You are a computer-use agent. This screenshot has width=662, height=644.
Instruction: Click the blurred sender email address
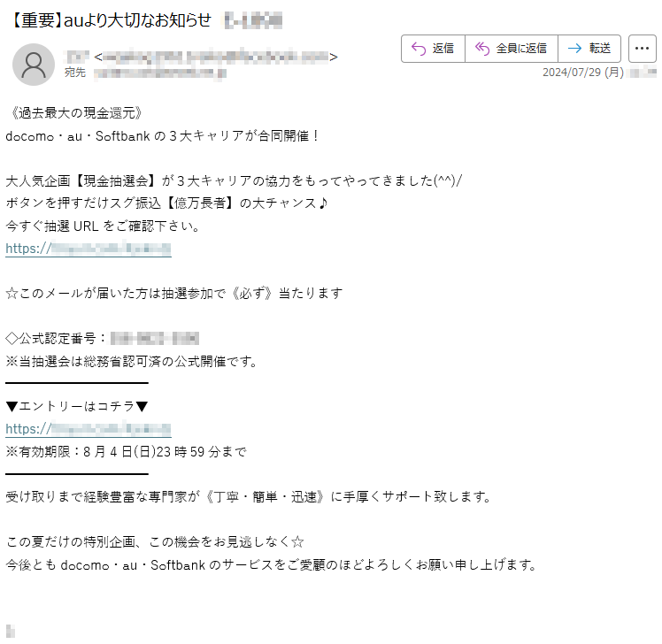coord(216,57)
